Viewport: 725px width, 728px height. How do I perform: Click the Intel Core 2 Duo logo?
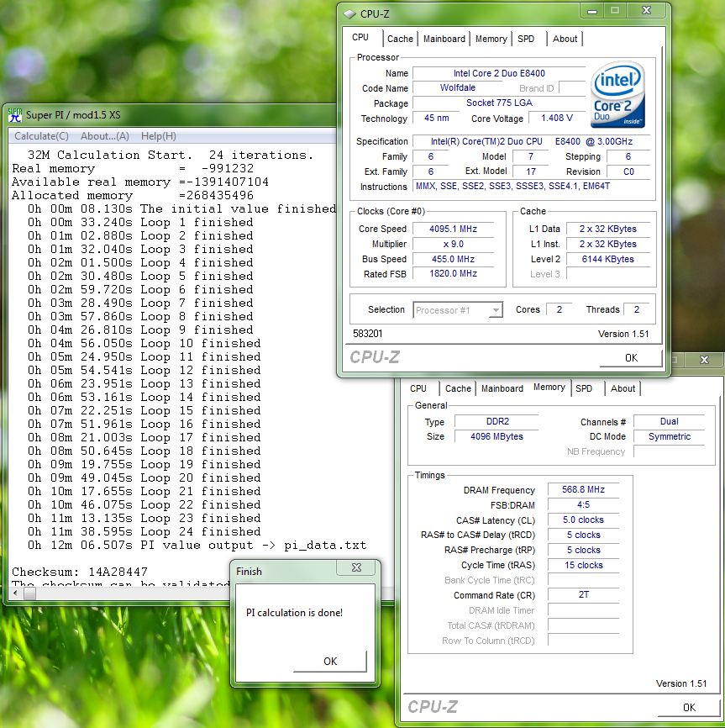pos(617,94)
